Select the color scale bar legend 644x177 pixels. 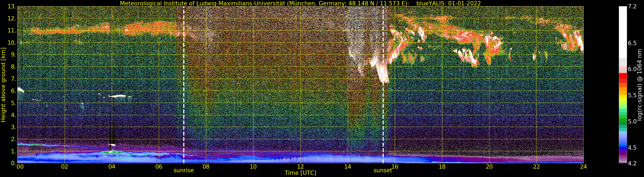coord(623,85)
